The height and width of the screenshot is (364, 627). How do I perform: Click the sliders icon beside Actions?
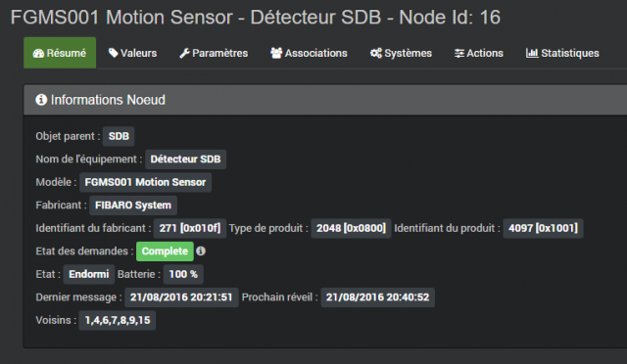[459, 53]
